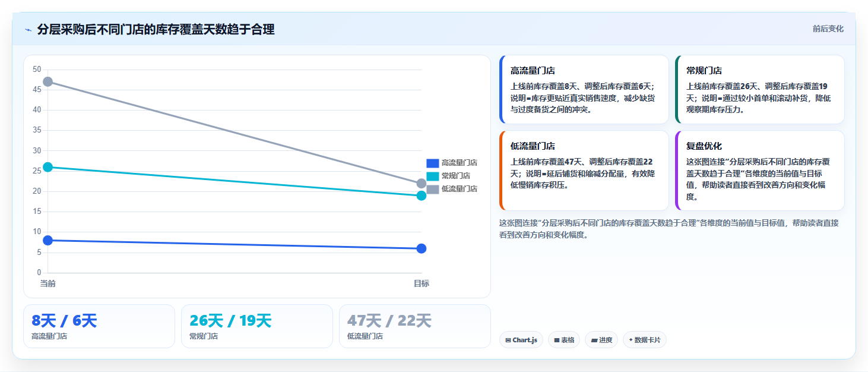Click the y-axis value 25
The height and width of the screenshot is (372, 868).
(x=37, y=171)
